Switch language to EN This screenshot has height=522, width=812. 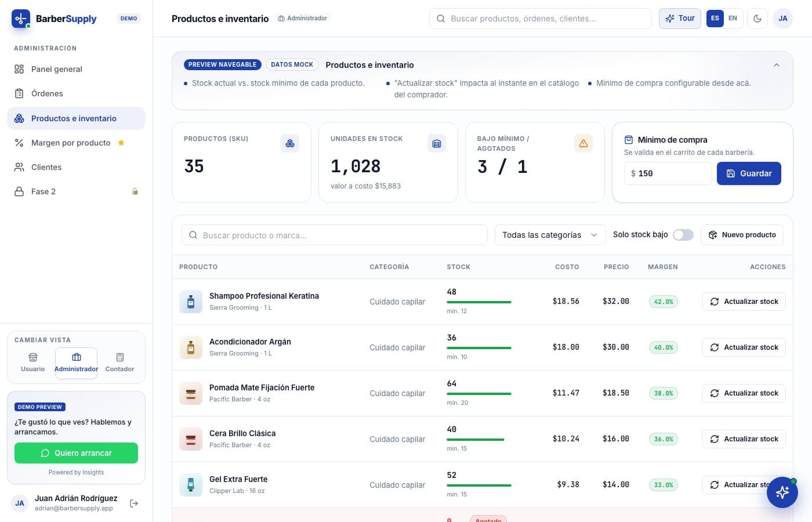point(733,19)
